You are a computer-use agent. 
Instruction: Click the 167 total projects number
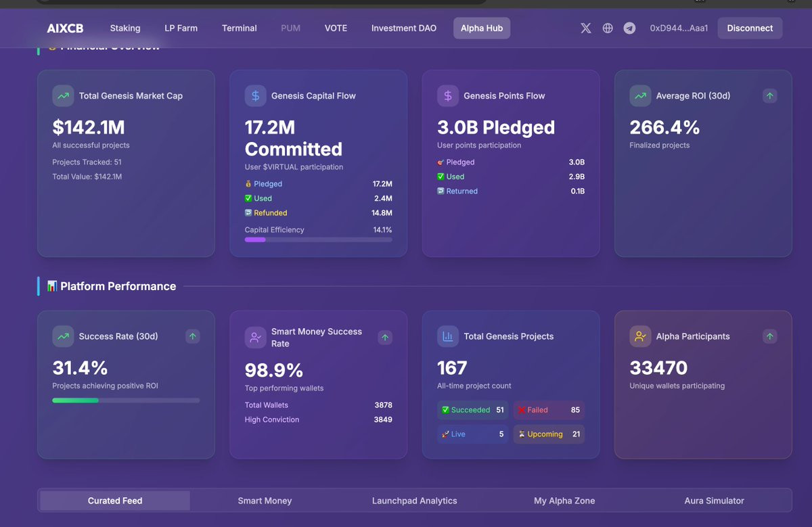(x=453, y=368)
